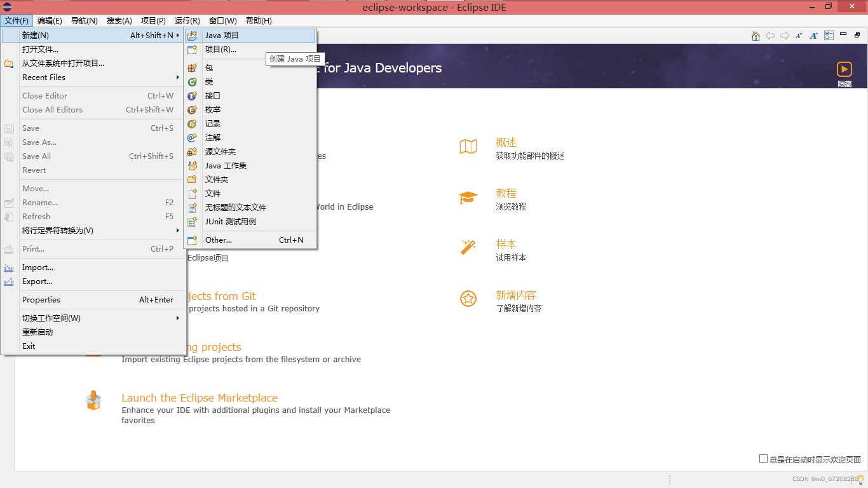
Task: Expand the 切换工作空间(W) submenu arrow
Action: click(x=178, y=318)
